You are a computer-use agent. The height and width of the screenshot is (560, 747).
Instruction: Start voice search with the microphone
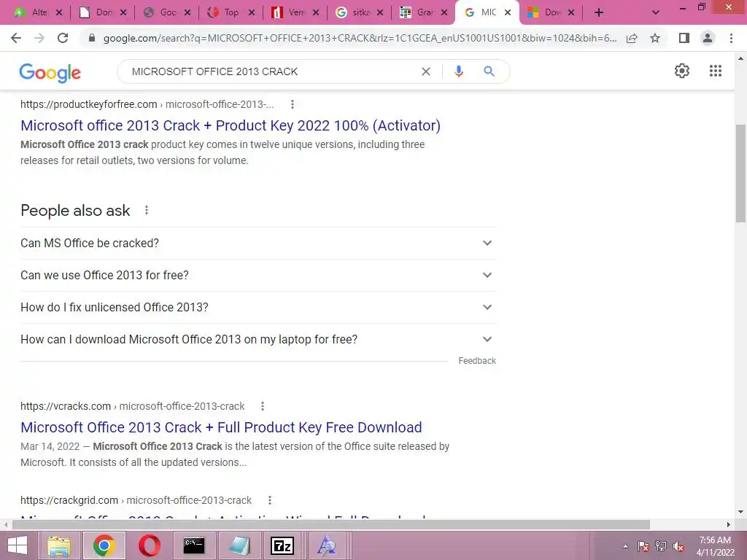458,71
